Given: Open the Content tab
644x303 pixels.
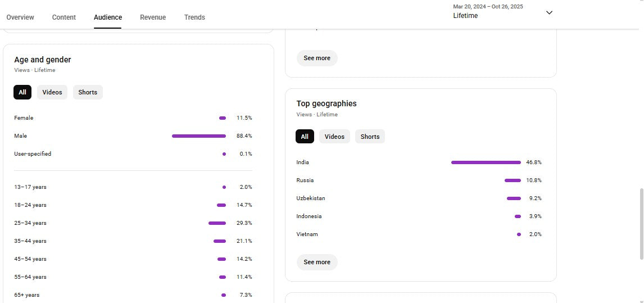Looking at the screenshot, I should click(64, 17).
